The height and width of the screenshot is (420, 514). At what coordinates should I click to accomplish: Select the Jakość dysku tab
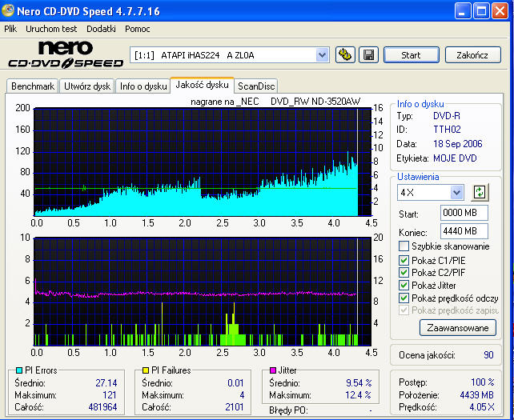[x=202, y=85]
